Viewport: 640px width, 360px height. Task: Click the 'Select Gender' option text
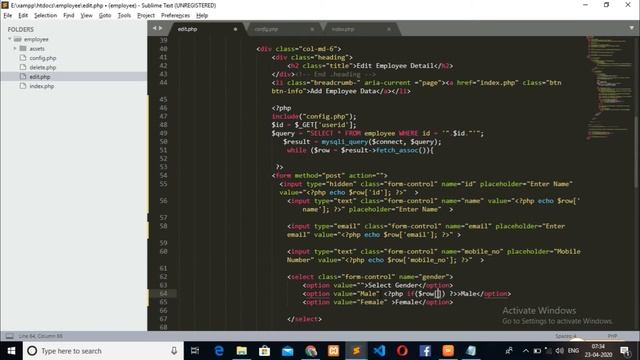tap(393, 285)
